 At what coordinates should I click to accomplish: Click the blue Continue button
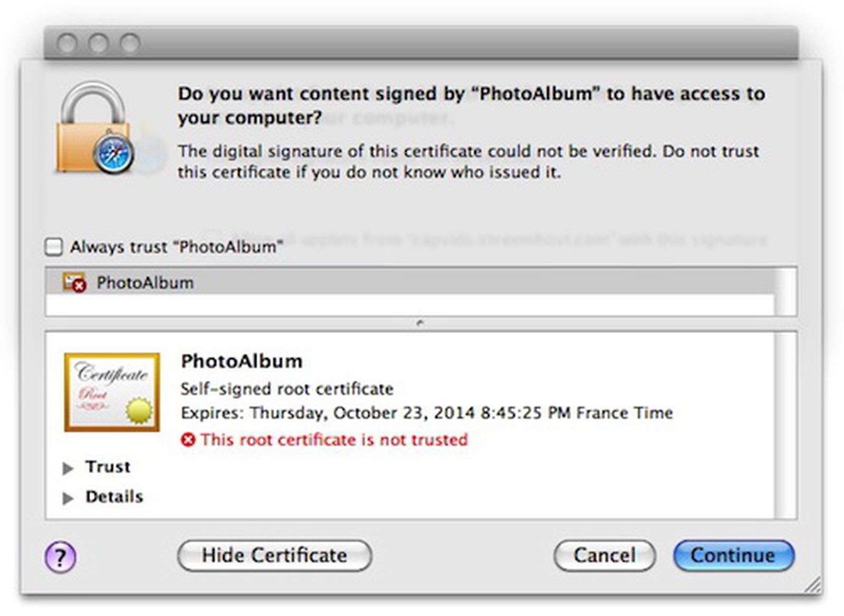click(733, 555)
